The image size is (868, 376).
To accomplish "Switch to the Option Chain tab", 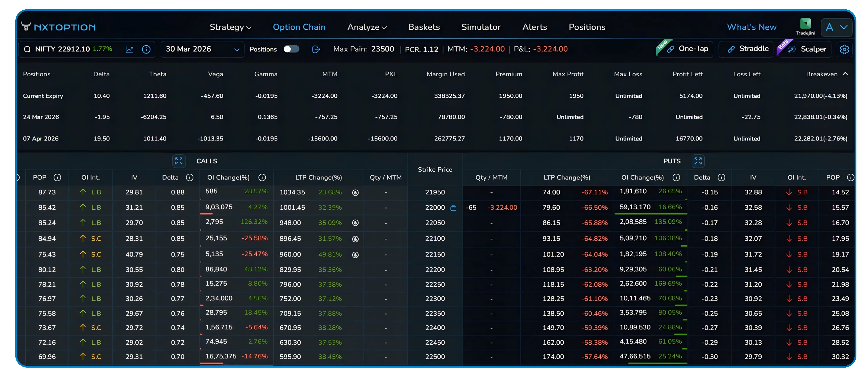I will tap(299, 27).
